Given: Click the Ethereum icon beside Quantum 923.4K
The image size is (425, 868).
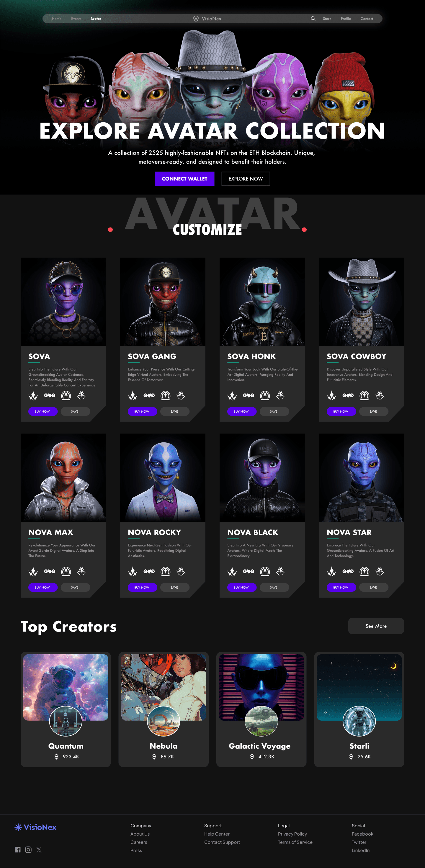Looking at the screenshot, I should (x=56, y=757).
